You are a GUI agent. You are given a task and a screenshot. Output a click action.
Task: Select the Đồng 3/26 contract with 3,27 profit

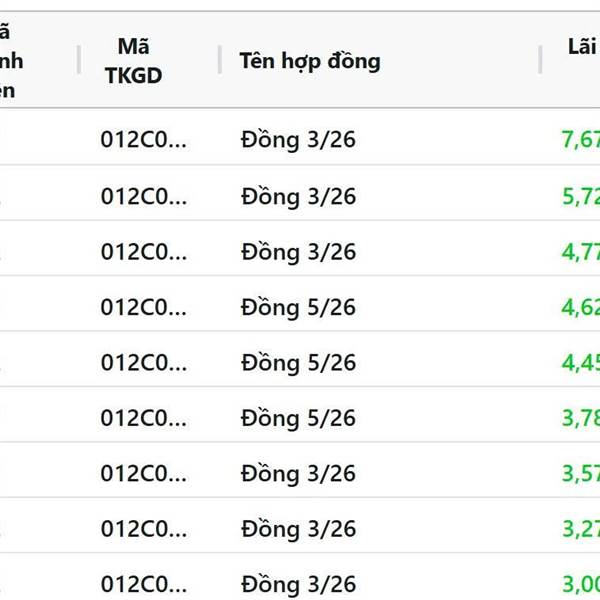coord(298,529)
